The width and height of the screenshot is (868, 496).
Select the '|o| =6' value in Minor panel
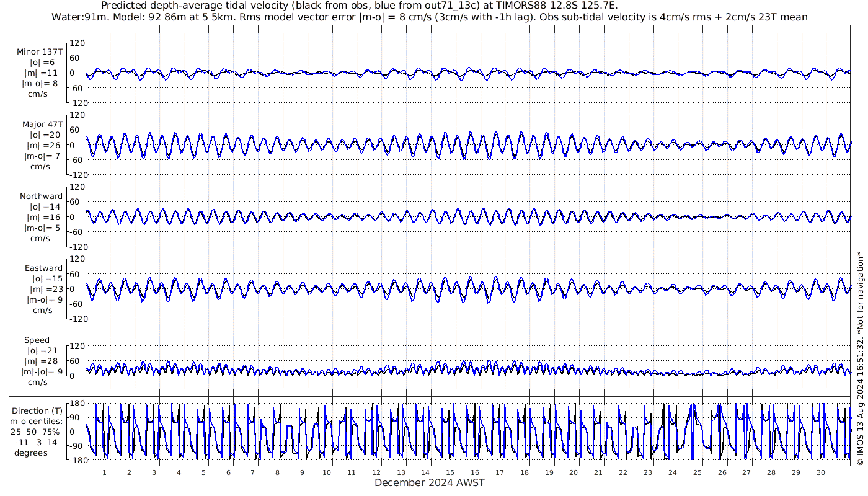coord(43,63)
